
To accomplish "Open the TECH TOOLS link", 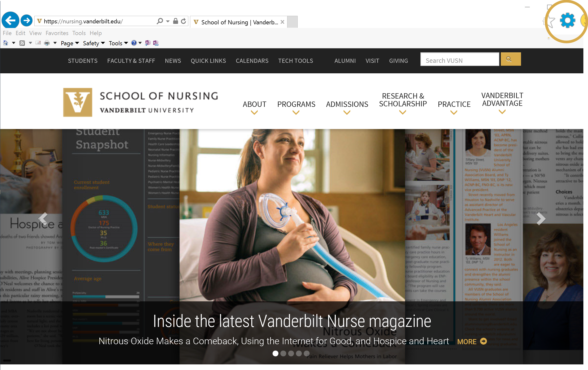I will click(x=295, y=61).
